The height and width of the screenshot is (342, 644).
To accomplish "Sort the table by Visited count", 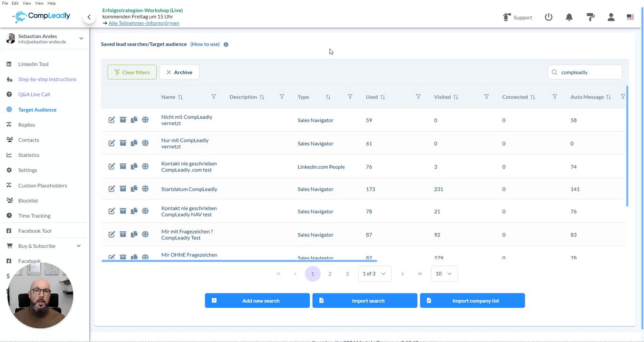I will [x=456, y=97].
